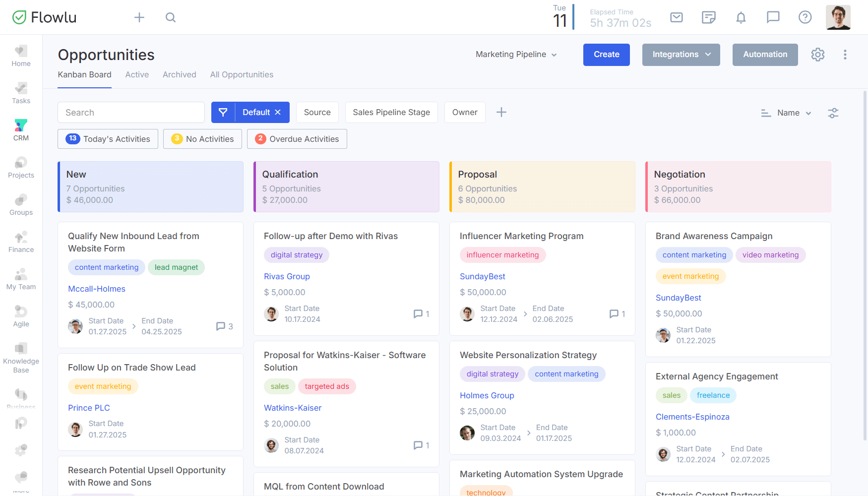Open sticky notes from the top bar
This screenshot has height=496, width=868.
click(708, 17)
